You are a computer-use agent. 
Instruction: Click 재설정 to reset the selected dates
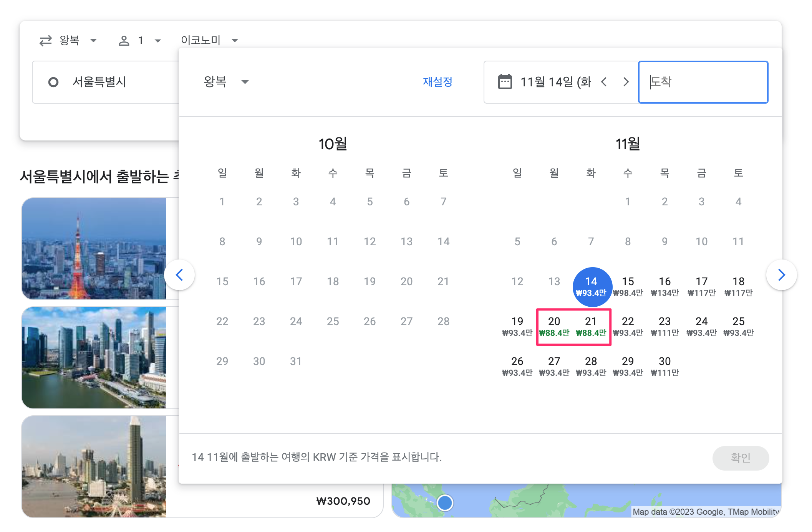(437, 82)
